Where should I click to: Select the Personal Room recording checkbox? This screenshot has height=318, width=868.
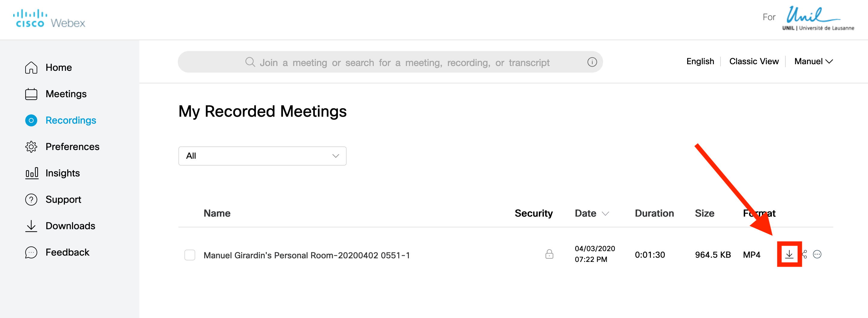click(190, 255)
